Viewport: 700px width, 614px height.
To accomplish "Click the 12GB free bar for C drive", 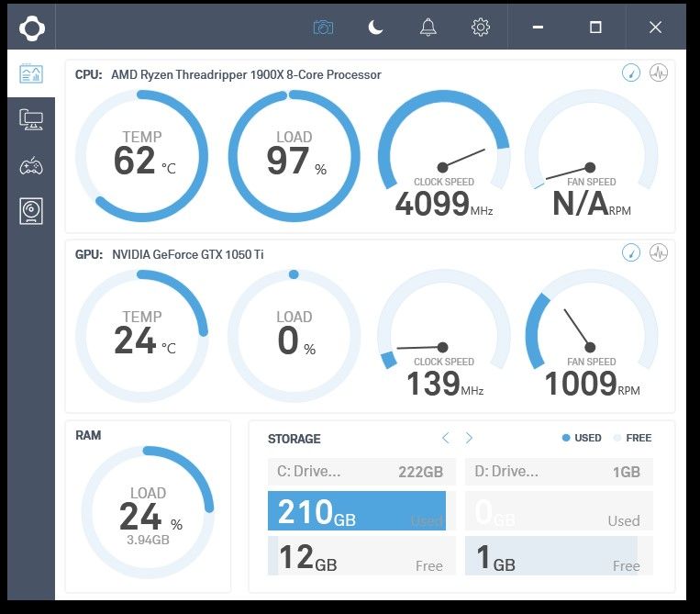I will [361, 556].
